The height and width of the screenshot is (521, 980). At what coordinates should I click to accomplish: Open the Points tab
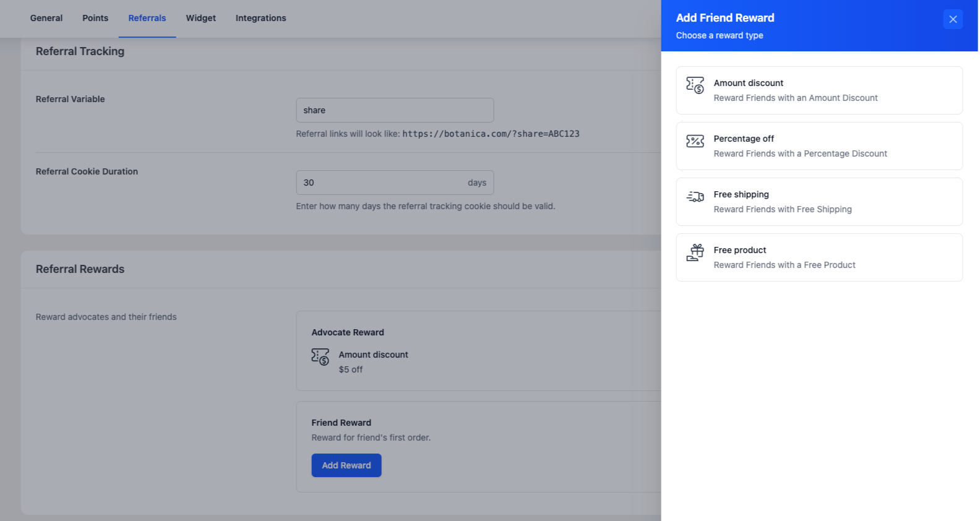(95, 18)
